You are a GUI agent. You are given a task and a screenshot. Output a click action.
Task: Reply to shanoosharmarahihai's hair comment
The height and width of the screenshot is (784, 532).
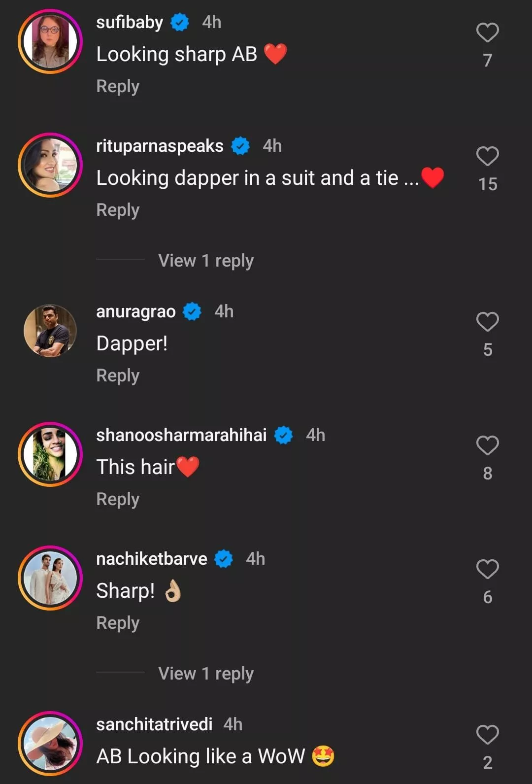pos(118,499)
